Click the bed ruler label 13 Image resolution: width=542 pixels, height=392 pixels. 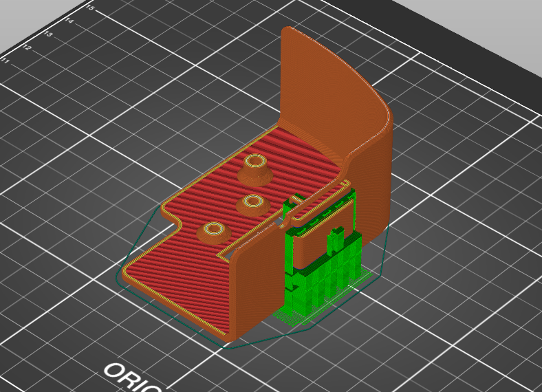(48, 34)
